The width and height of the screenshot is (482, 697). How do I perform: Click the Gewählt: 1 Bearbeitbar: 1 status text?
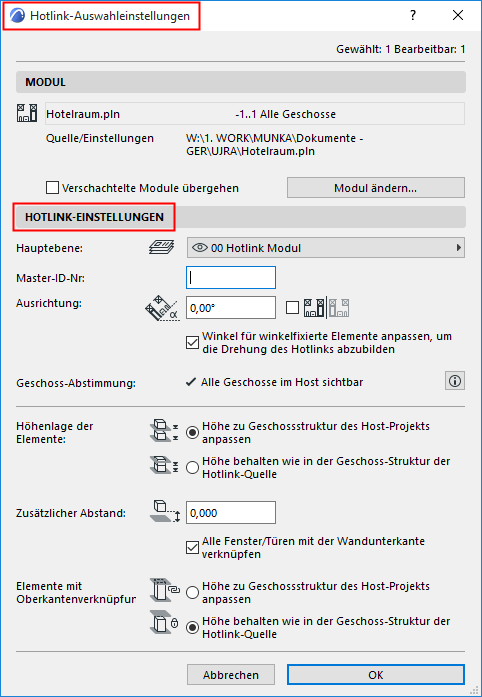[401, 49]
